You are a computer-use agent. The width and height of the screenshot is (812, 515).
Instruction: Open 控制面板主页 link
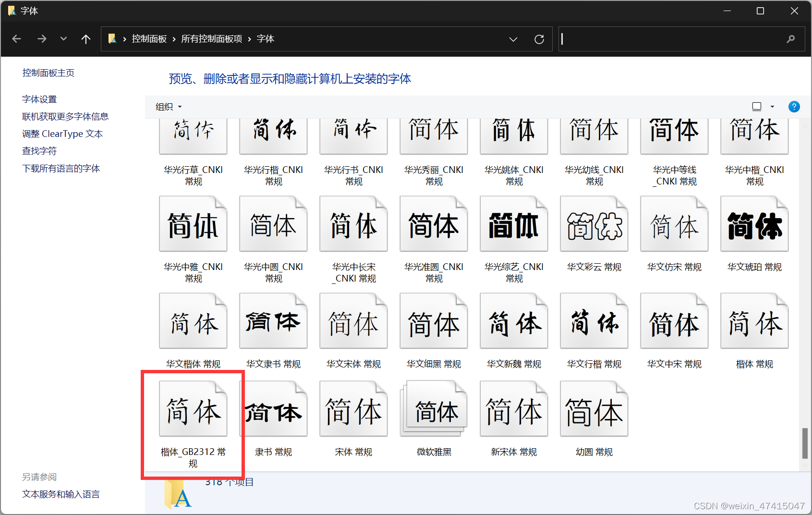[x=48, y=73]
